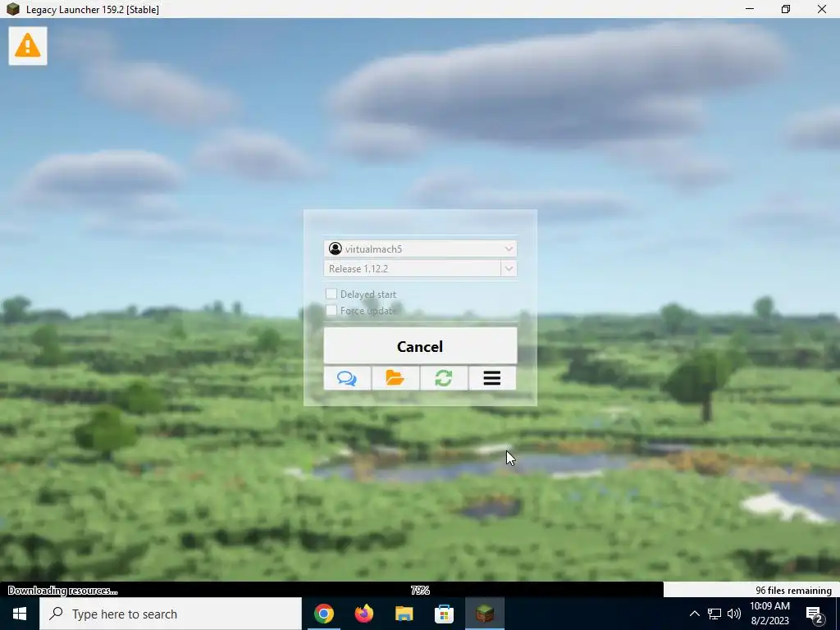Open the network status tray icon

[x=714, y=614]
